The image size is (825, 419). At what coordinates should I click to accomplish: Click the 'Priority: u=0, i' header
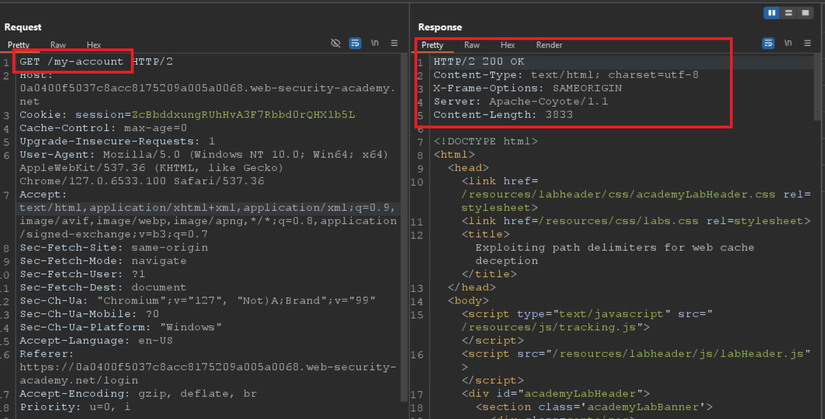point(75,407)
